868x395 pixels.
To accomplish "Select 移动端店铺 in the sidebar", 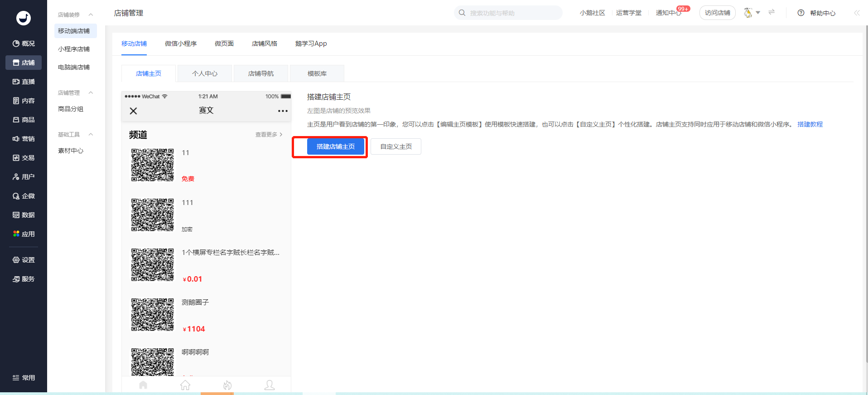I will click(76, 31).
